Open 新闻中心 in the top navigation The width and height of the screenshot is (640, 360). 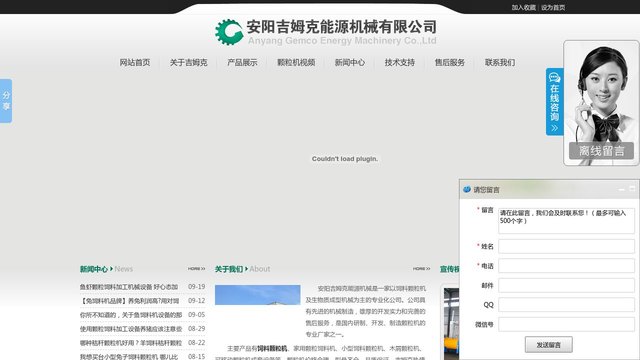coord(349,62)
